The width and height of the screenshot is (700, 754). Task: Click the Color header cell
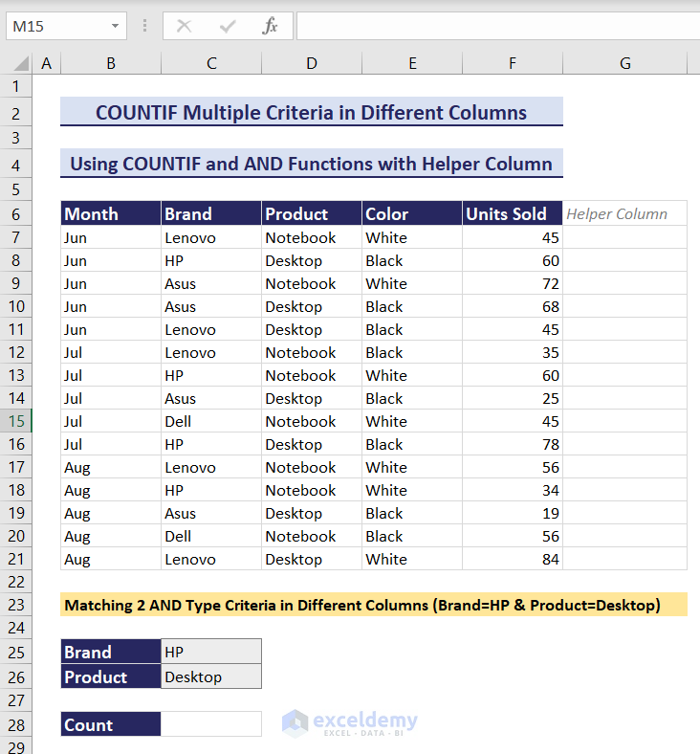pyautogui.click(x=412, y=213)
